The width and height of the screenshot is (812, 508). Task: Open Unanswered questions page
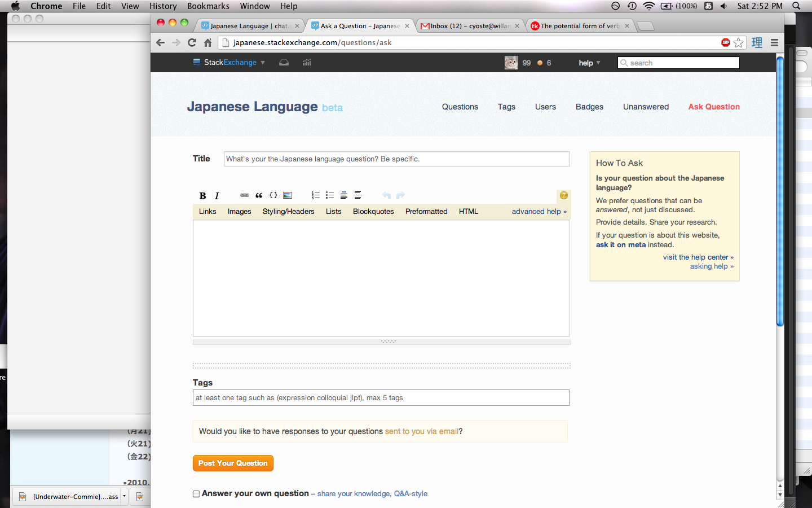tap(646, 107)
